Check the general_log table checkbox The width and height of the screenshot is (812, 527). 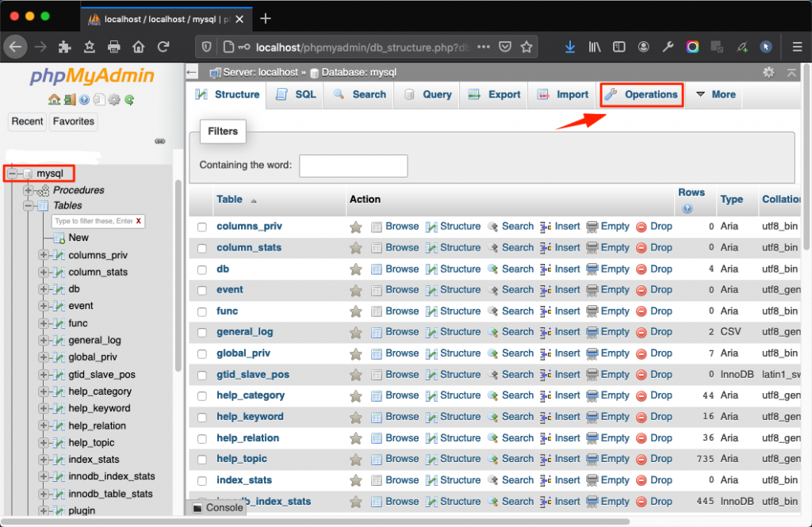coord(202,332)
